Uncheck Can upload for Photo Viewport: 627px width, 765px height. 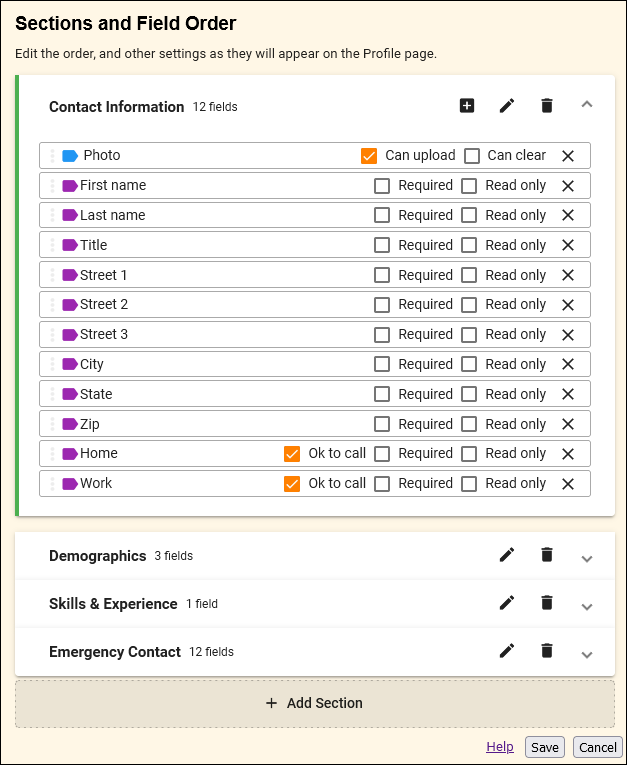click(369, 156)
